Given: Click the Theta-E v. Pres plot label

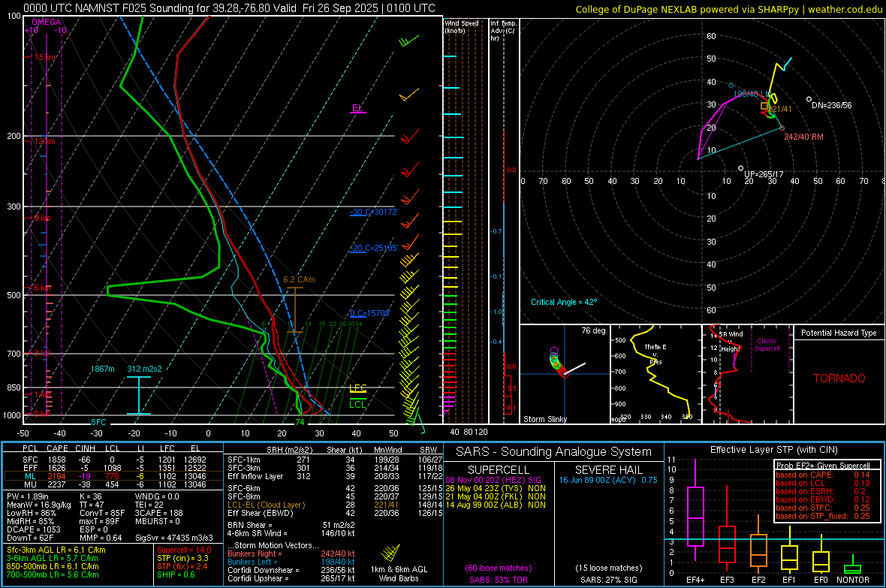Looking at the screenshot, I should [655, 354].
